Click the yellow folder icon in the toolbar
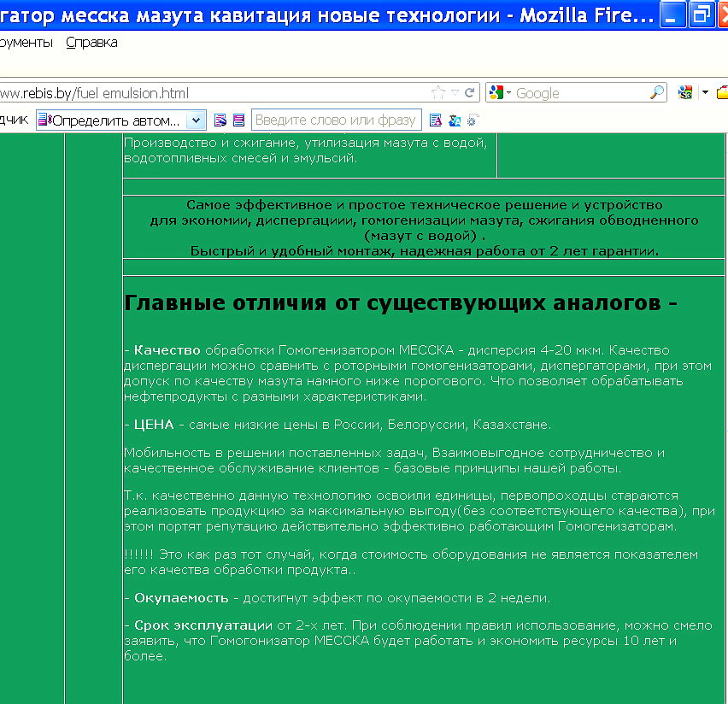The image size is (728, 704). pyautogui.click(x=722, y=93)
